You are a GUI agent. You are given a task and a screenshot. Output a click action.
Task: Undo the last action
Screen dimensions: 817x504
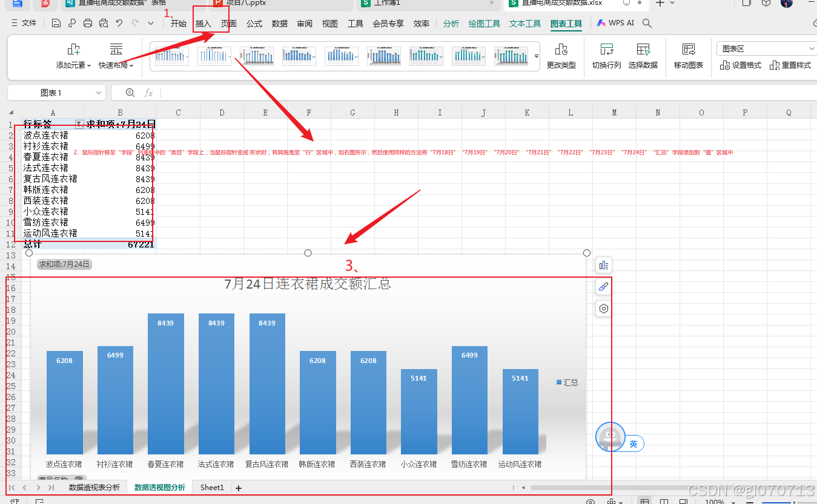point(119,24)
